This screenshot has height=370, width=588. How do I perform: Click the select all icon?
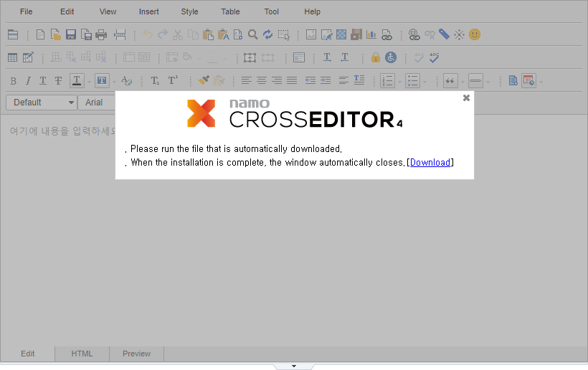[x=284, y=34]
